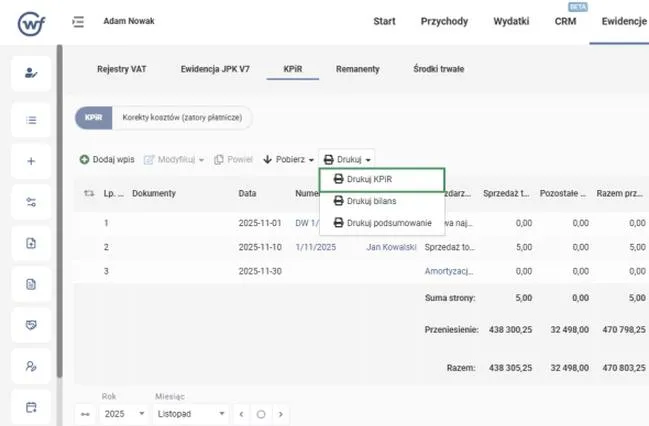Click the wfirma logo icon
Viewport: 649px width, 426px height.
(x=33, y=21)
